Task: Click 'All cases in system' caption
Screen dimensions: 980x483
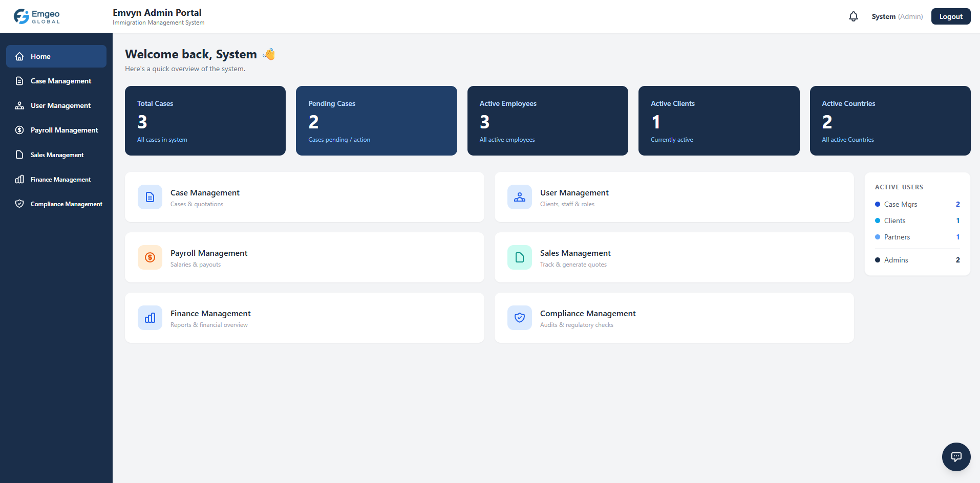Action: [162, 140]
